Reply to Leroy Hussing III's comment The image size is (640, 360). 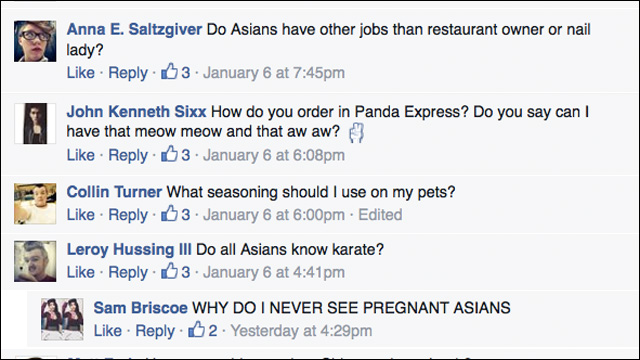pos(128,272)
